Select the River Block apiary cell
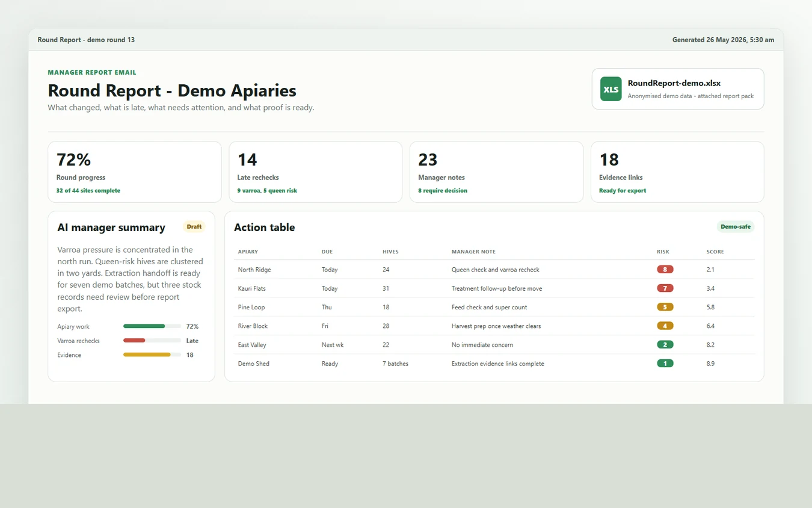Image resolution: width=812 pixels, height=508 pixels. (253, 326)
